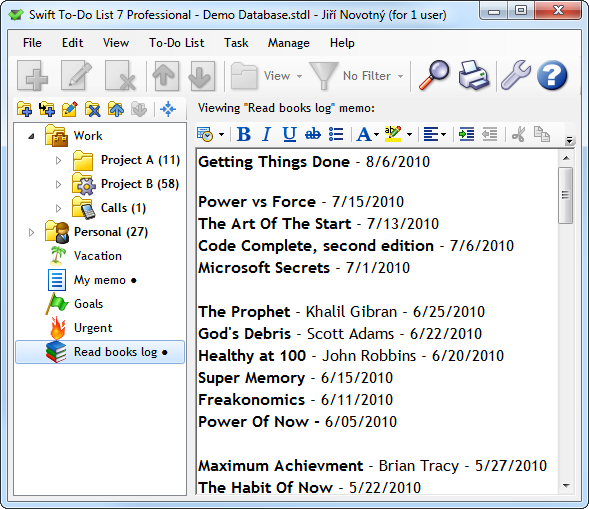589x509 pixels.
Task: Select the My memo item
Action: 100,280
